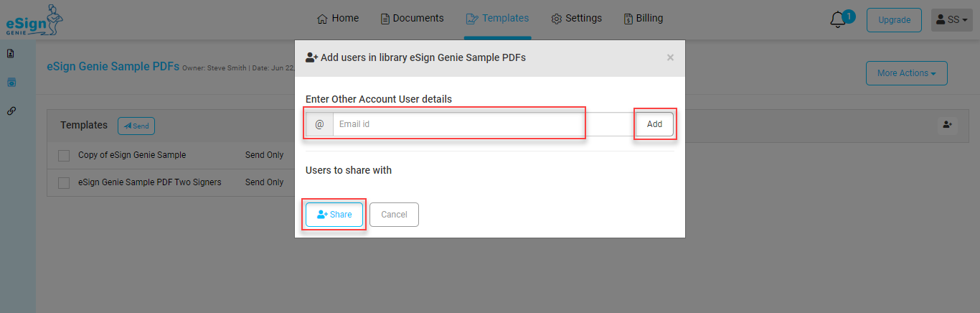Click the 'eSign Genie Sample PDFs' library title
Viewport: 980px width, 313px height.
coord(113,66)
